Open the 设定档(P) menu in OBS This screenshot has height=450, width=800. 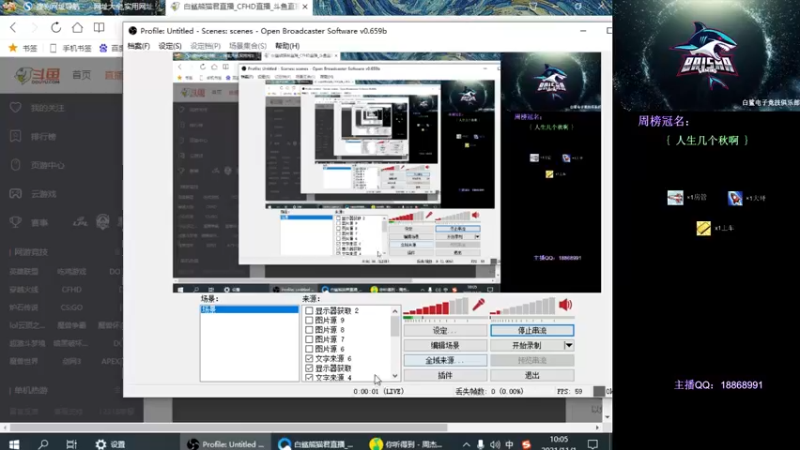pos(206,46)
